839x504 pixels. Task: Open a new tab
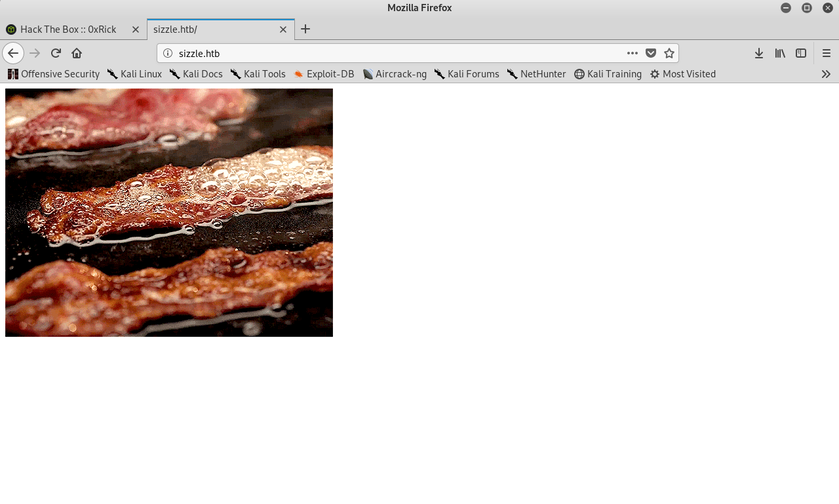305,29
